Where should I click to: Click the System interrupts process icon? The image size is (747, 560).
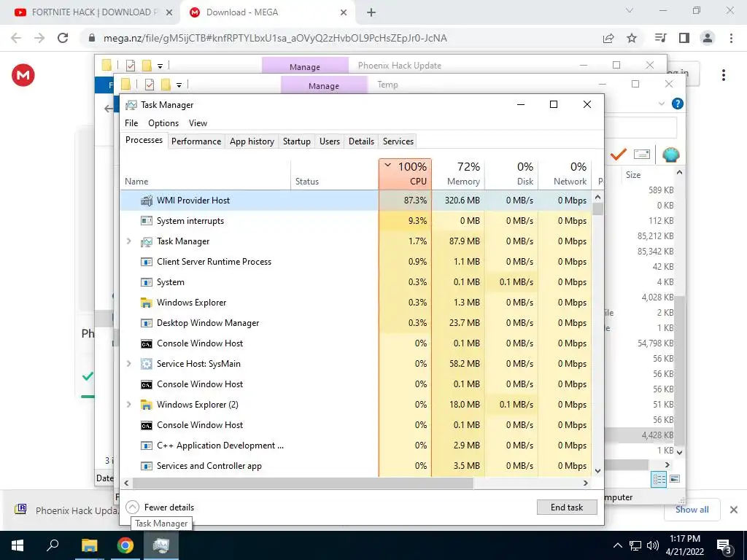pyautogui.click(x=146, y=221)
